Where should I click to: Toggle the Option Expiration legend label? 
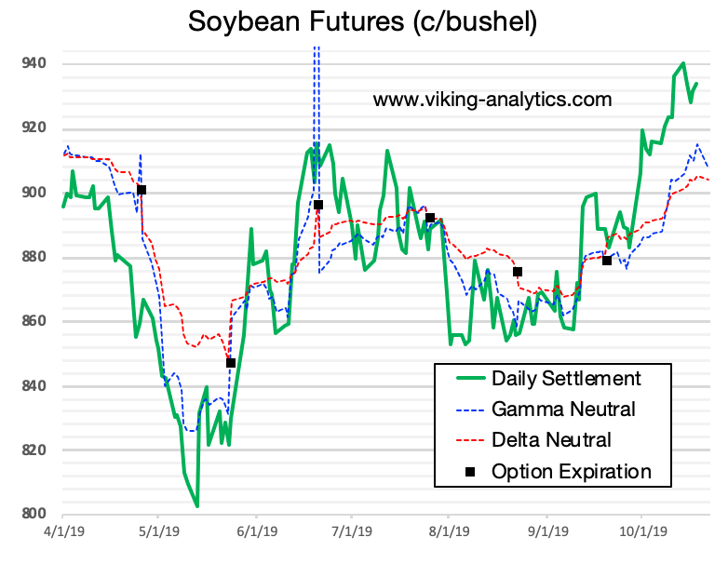coord(571,471)
